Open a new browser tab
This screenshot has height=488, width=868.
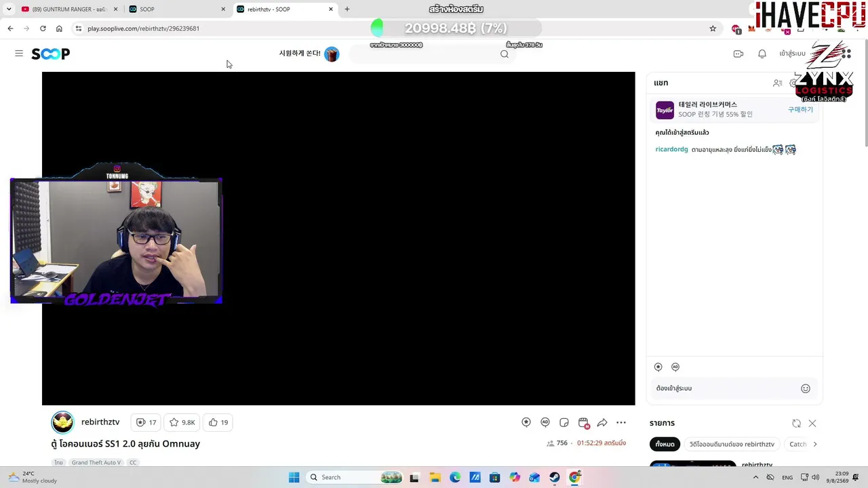tap(347, 9)
